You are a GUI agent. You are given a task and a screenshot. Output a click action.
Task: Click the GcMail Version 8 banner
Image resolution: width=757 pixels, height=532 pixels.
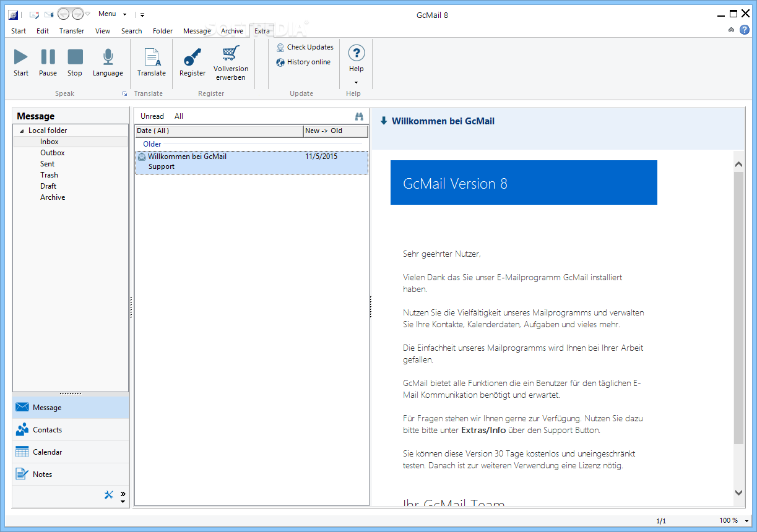coord(524,182)
